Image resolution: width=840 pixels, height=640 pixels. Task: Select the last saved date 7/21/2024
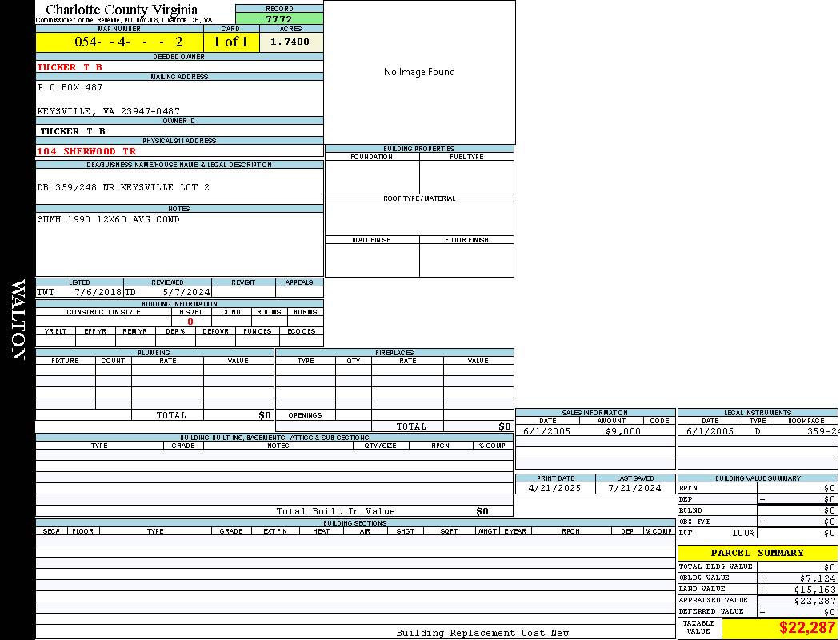pyautogui.click(x=634, y=488)
